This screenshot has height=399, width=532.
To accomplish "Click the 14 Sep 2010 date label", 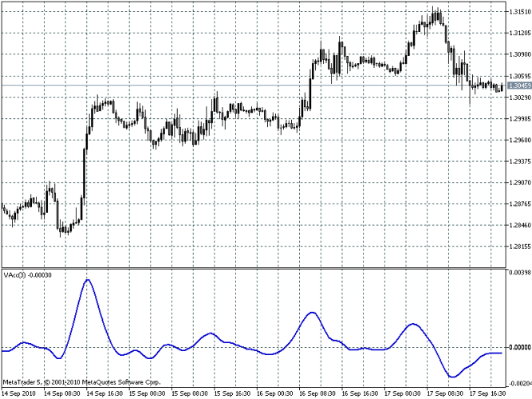I will pos(19,393).
